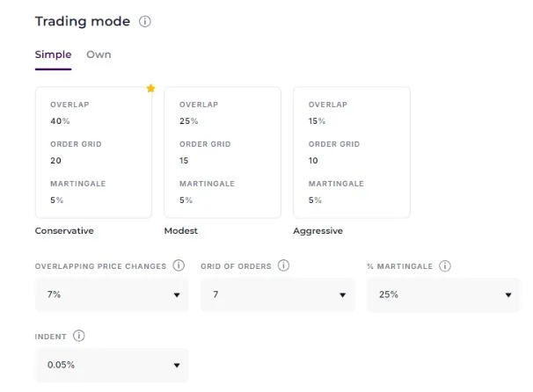533x392 pixels.
Task: Click the Conservative label under the card
Action: [64, 231]
